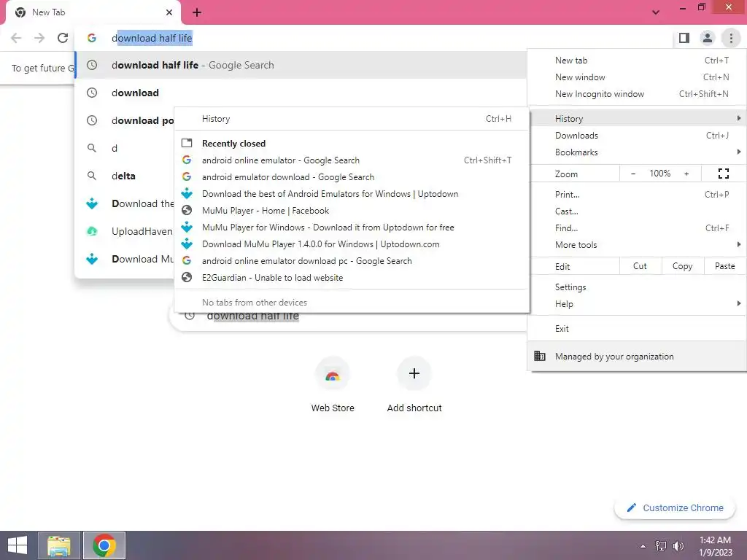Choose New window menu item
This screenshot has width=747, height=560.
[x=637, y=77]
